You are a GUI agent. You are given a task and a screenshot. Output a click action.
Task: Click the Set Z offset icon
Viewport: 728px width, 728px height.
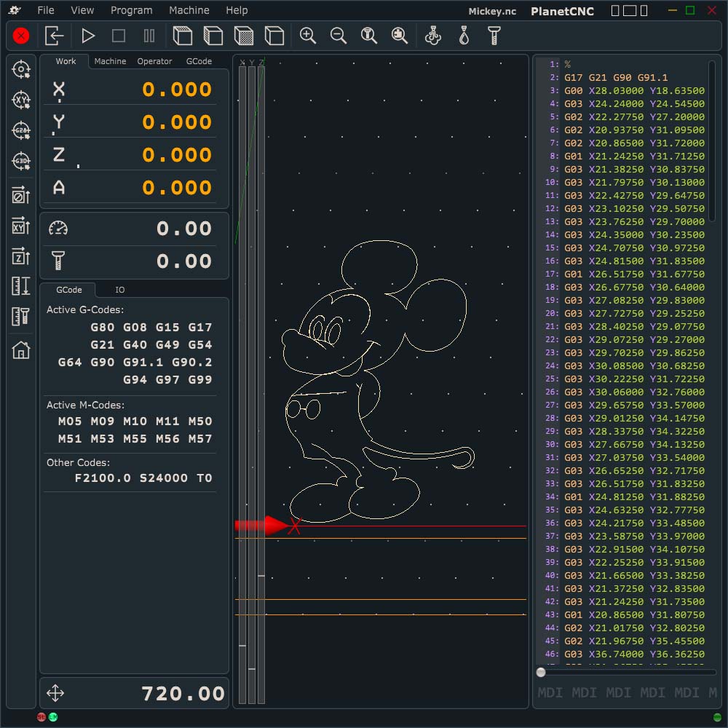click(21, 256)
